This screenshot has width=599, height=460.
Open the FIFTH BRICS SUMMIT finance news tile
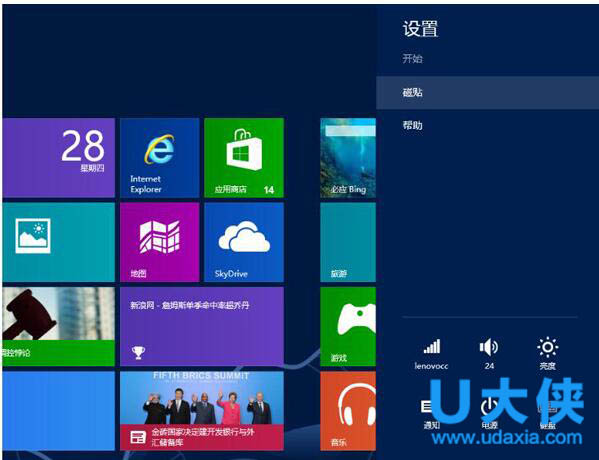click(202, 411)
